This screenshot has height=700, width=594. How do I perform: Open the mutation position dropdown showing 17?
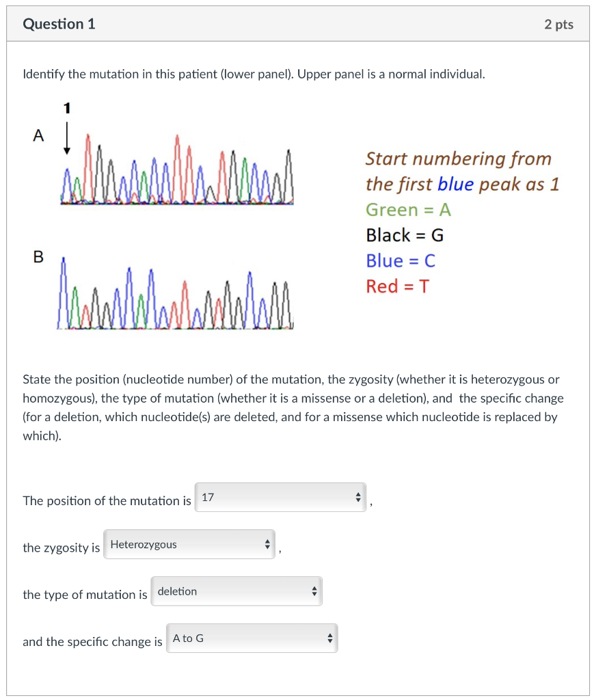(273, 497)
